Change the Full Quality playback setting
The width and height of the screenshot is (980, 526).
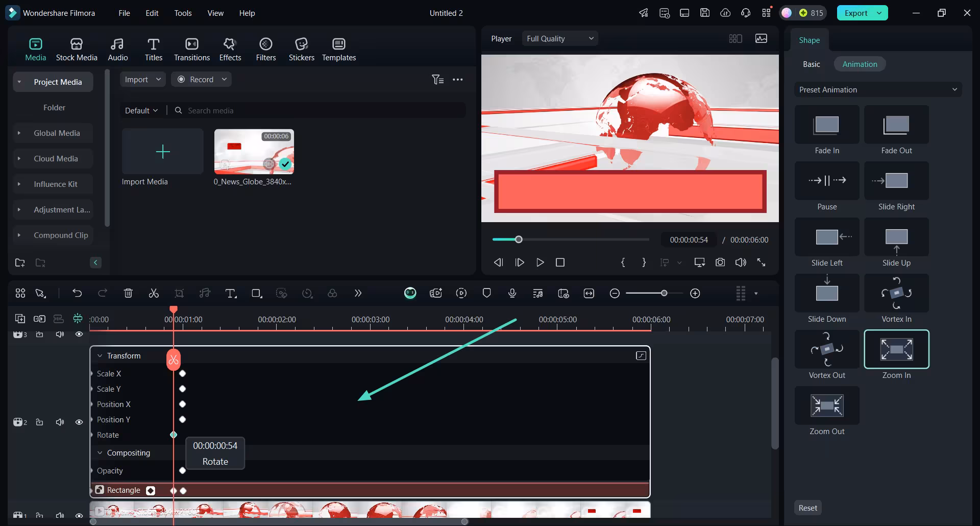(x=560, y=39)
